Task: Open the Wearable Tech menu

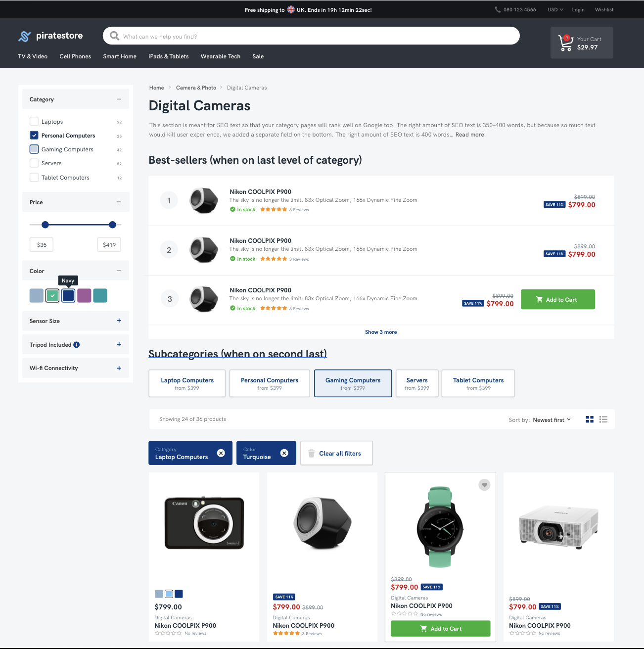Action: click(x=221, y=56)
